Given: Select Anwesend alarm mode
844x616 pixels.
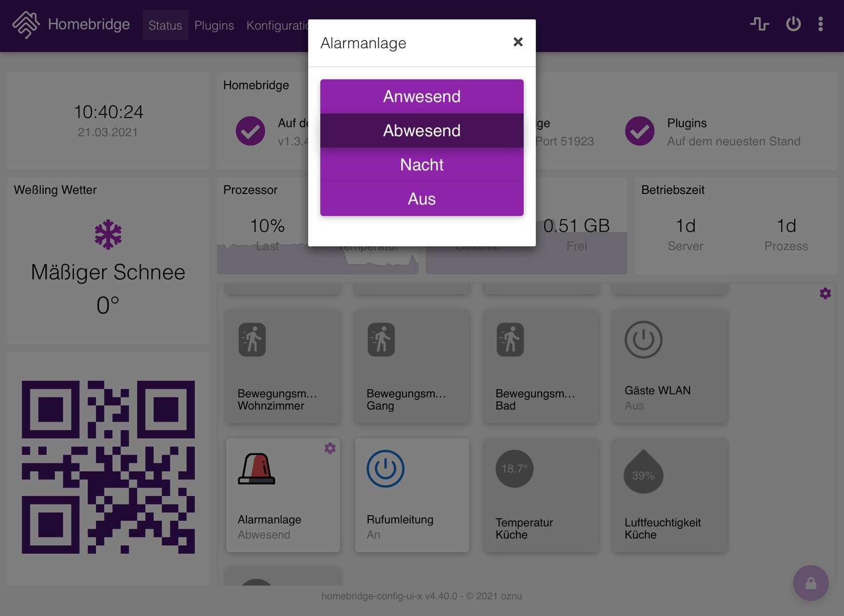Looking at the screenshot, I should click(x=422, y=97).
